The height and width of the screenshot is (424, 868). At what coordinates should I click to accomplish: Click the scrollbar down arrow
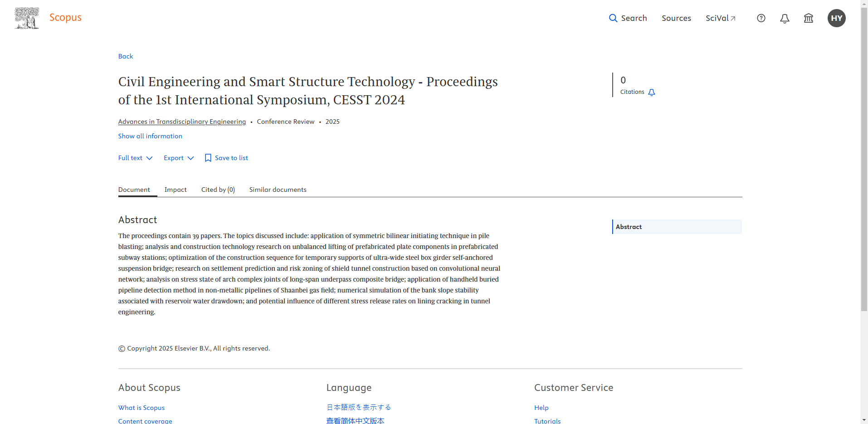point(864,420)
